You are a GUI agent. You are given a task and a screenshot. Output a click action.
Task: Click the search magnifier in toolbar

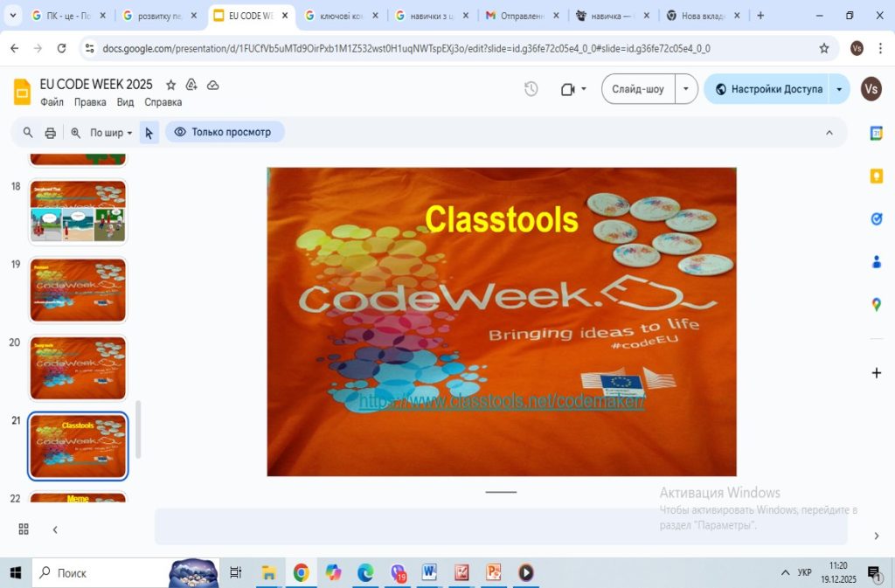tap(28, 133)
